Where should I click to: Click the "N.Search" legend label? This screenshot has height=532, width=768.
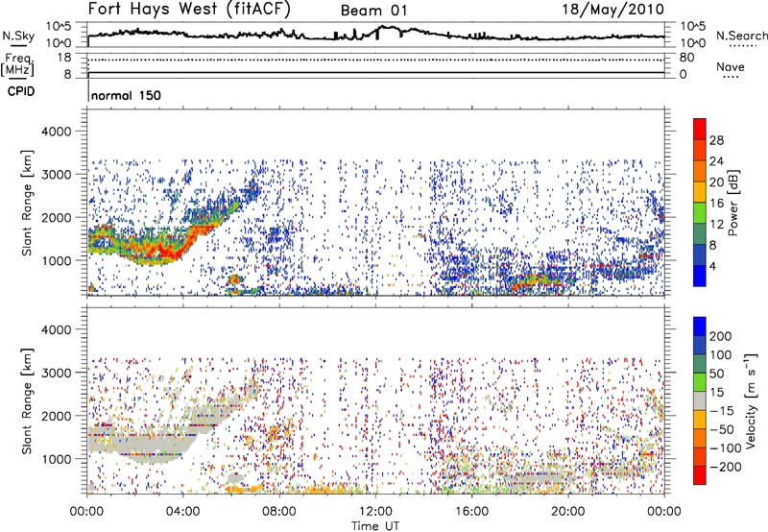(741, 36)
